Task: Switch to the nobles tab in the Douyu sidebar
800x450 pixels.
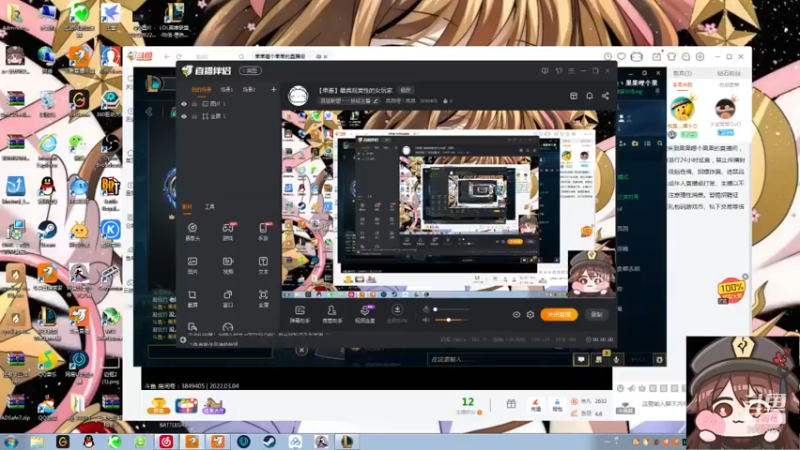Action: [x=682, y=73]
